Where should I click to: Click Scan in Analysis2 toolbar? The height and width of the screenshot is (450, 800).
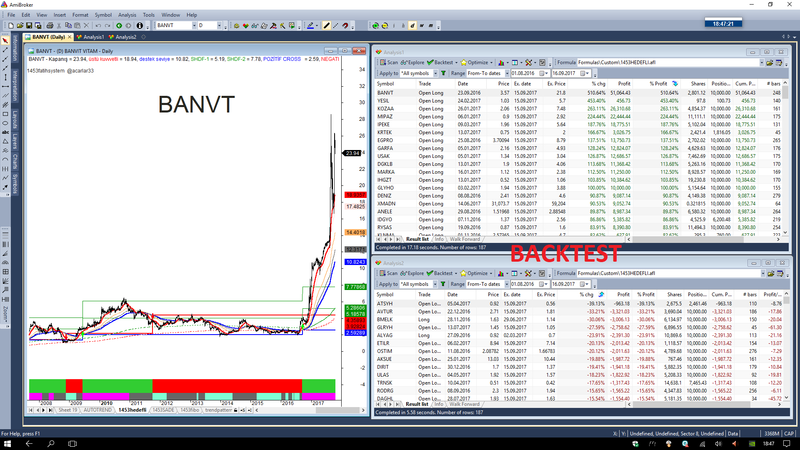[x=389, y=273]
